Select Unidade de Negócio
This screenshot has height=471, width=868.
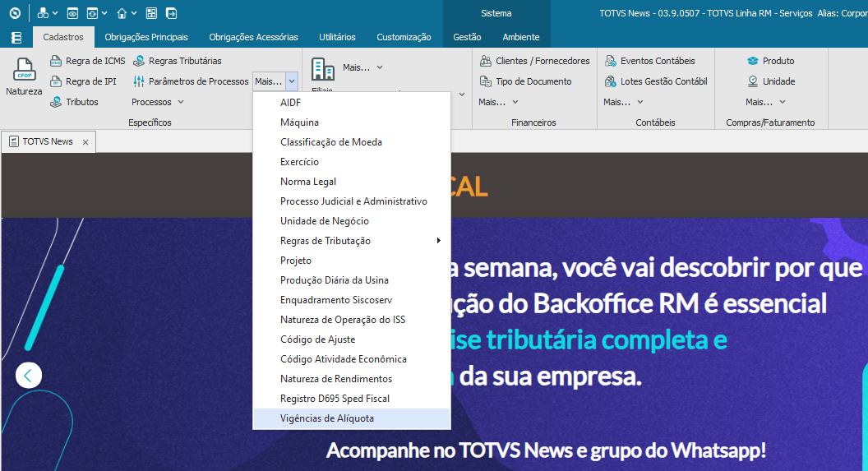(352, 221)
